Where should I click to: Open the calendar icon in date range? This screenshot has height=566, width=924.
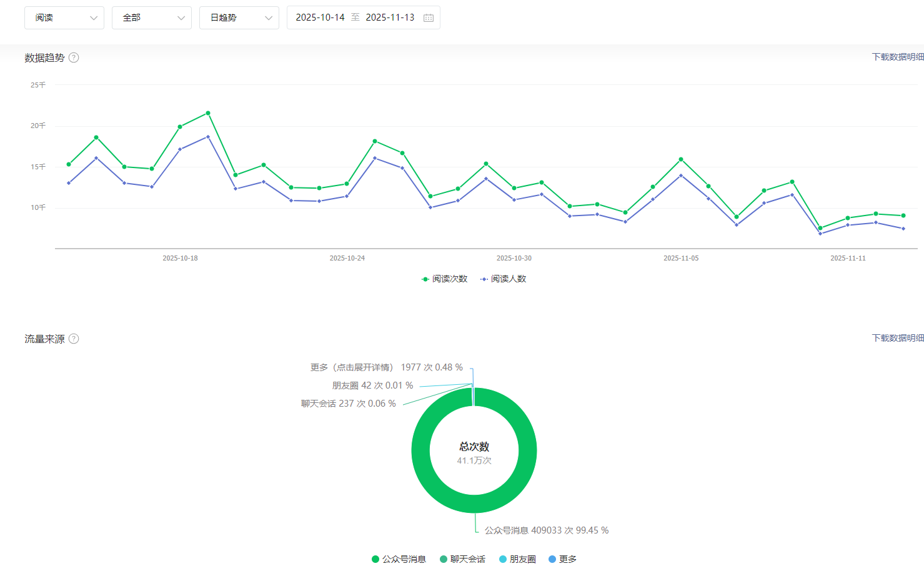pyautogui.click(x=429, y=18)
